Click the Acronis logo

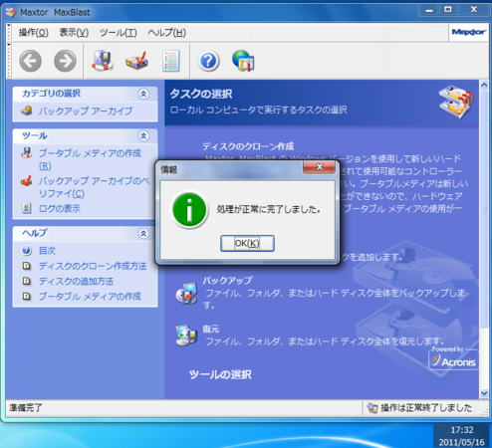[453, 359]
